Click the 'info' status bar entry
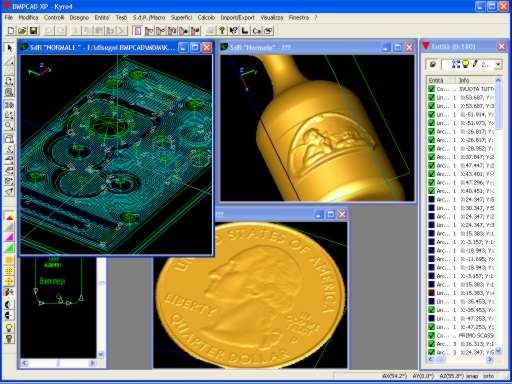 [489, 376]
